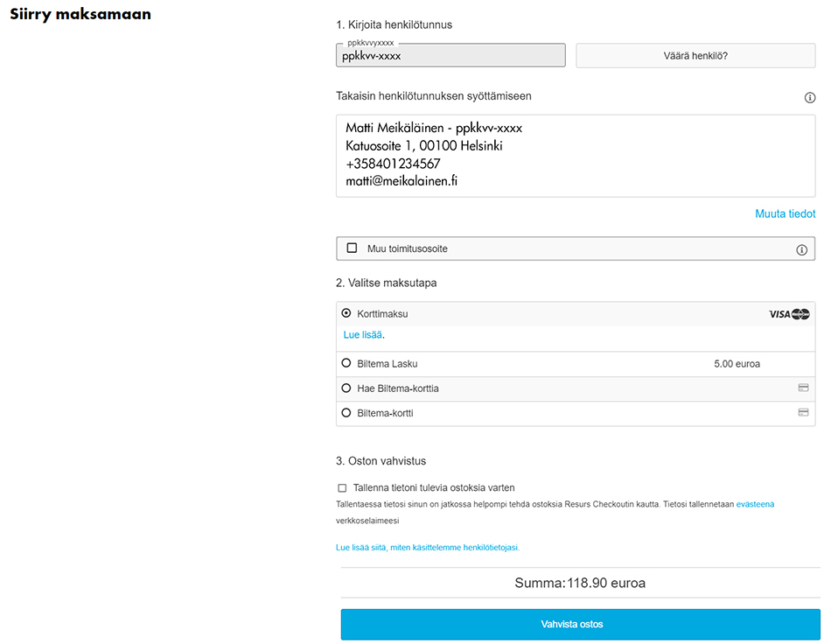
Task: Click card icon in Biltema-kortti row
Action: coord(803,412)
